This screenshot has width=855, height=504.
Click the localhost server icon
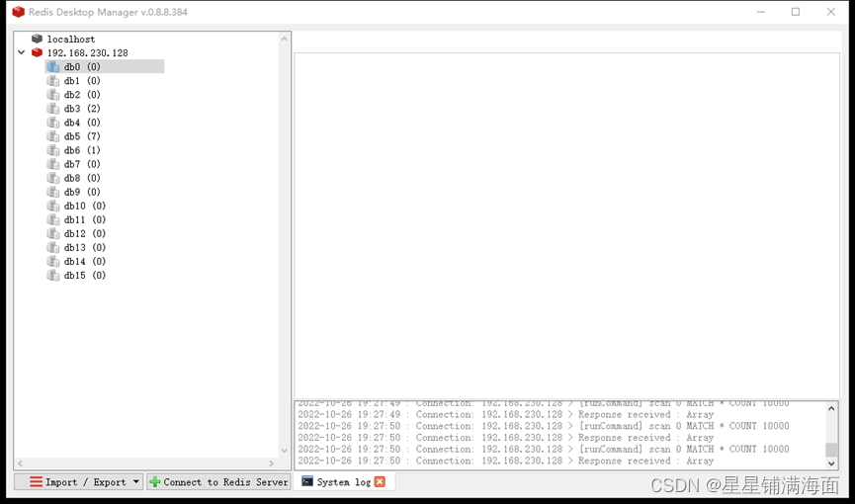click(x=38, y=39)
